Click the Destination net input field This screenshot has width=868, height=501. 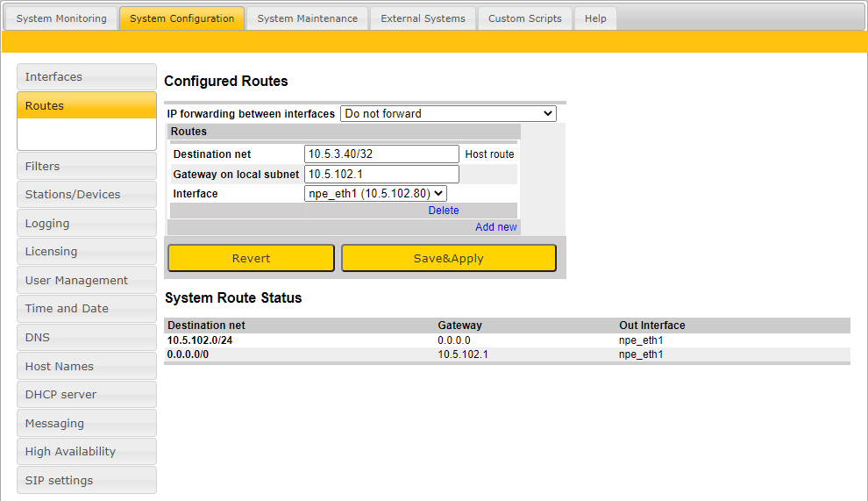tap(381, 154)
